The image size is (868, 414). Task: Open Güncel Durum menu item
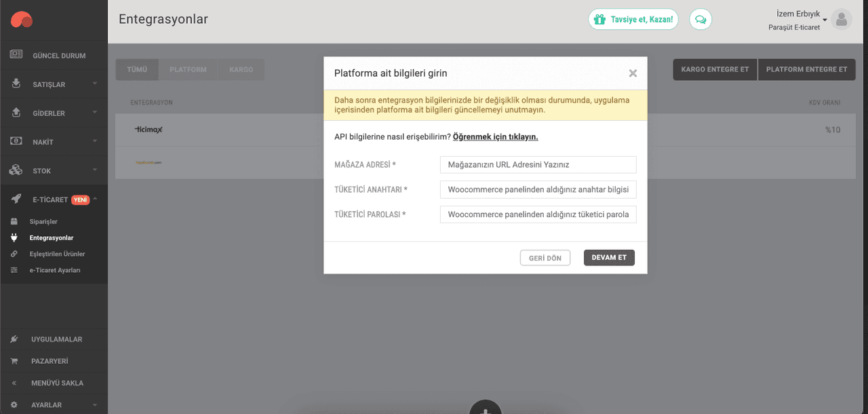(59, 56)
